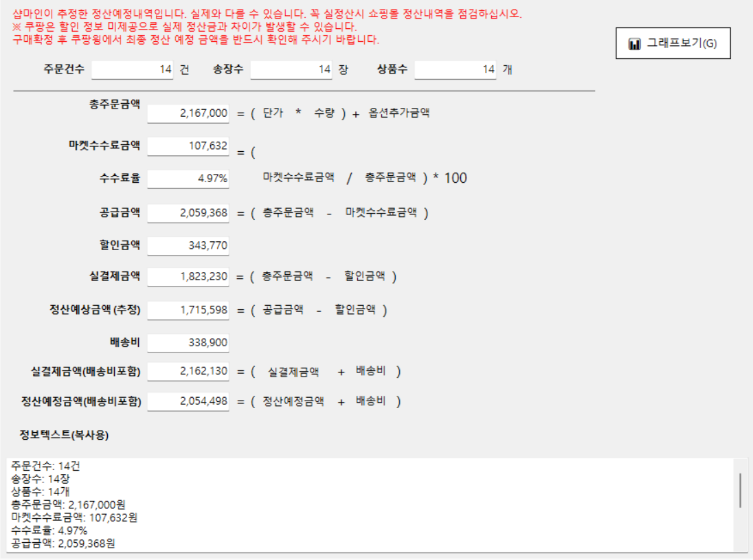Click the 주문건수 input field
Screen dimensions: 753x560
pyautogui.click(x=133, y=69)
